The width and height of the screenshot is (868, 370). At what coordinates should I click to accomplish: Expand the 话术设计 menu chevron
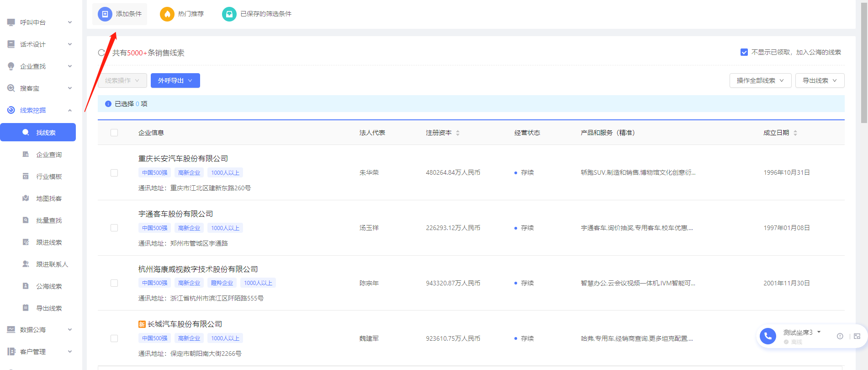(x=70, y=44)
